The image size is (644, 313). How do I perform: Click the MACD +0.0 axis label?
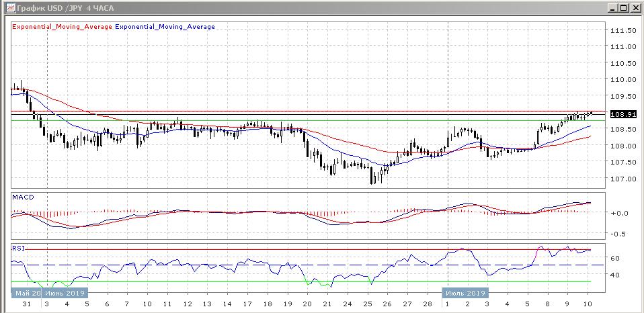(x=618, y=213)
